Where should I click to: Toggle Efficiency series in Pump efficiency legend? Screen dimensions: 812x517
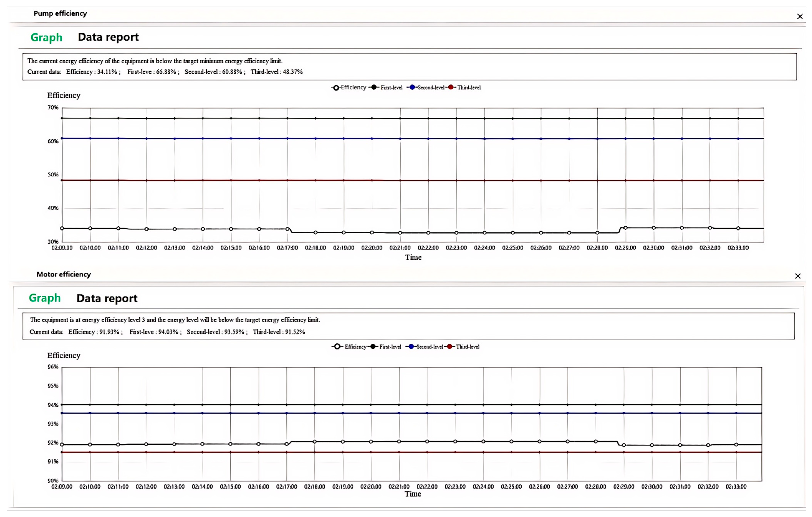tap(352, 88)
